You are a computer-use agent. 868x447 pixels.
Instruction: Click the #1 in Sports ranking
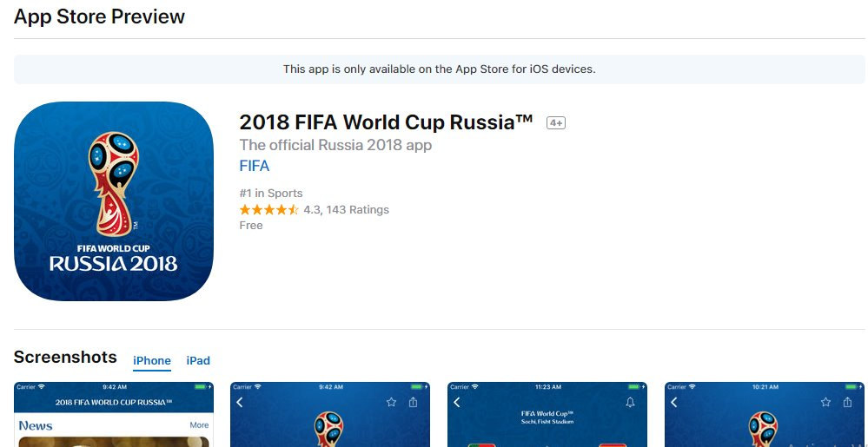coord(271,193)
